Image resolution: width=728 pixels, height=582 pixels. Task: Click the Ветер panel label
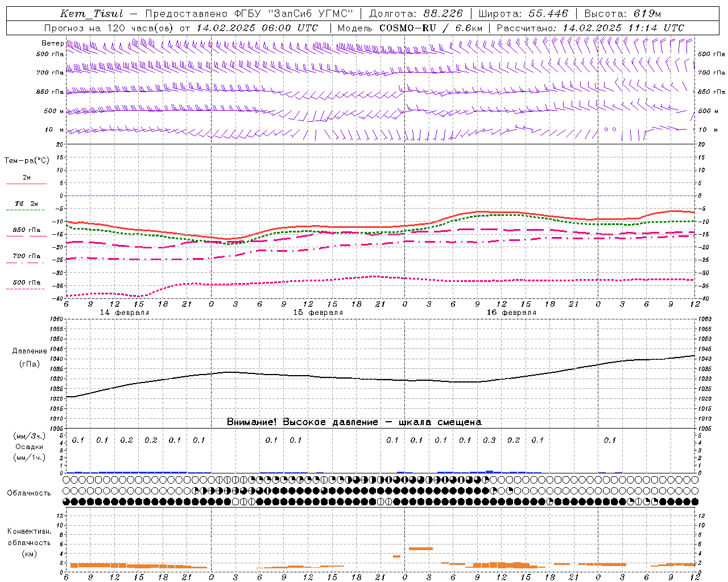pos(52,43)
